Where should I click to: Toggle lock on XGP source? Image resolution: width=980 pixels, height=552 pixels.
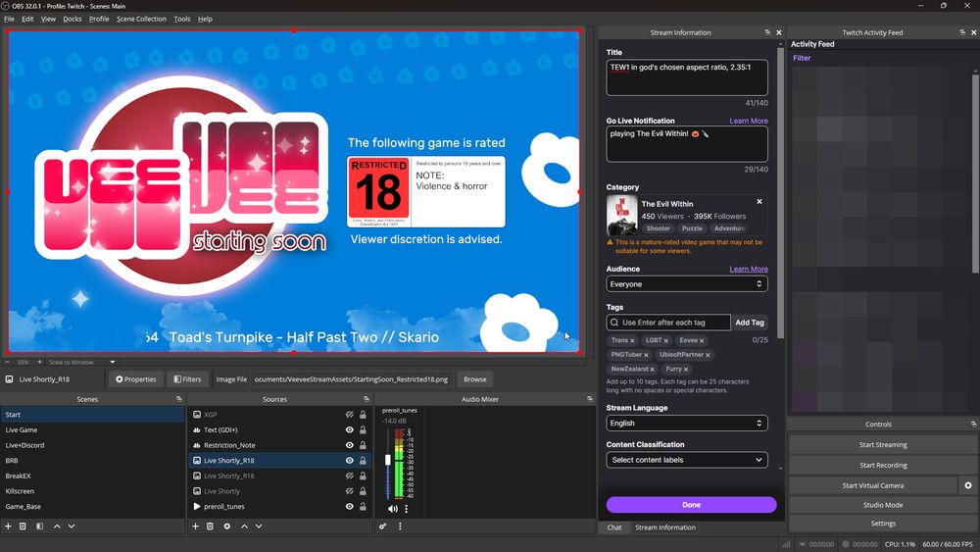tap(363, 415)
